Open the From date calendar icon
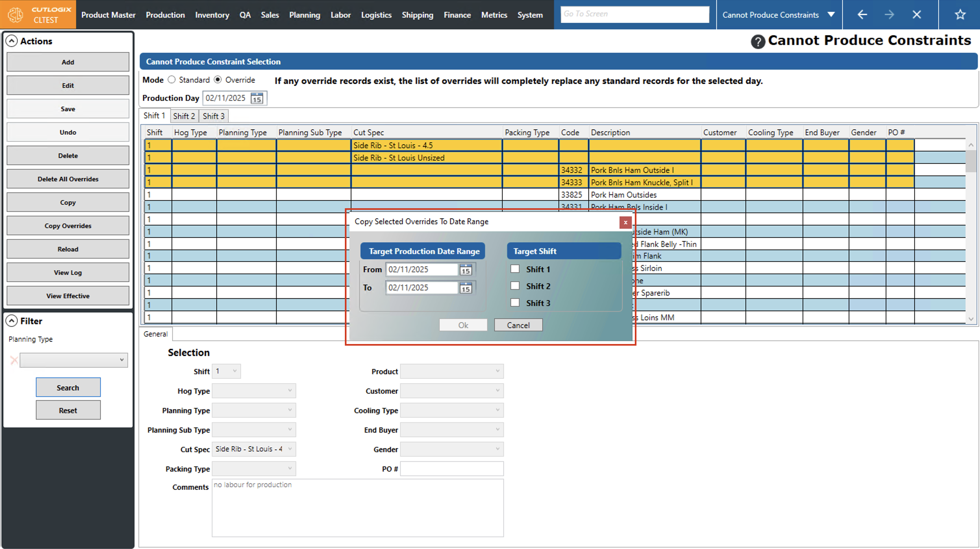This screenshot has height=549, width=980. 466,270
